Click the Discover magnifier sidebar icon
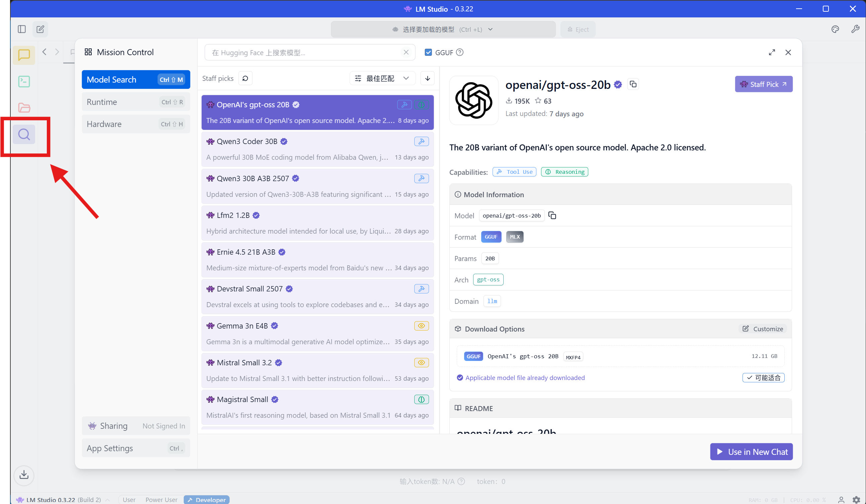The height and width of the screenshot is (504, 866). (x=24, y=134)
